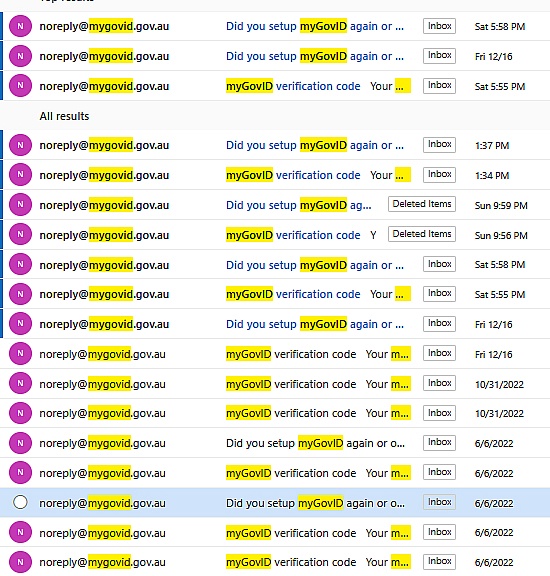Image resolution: width=550 pixels, height=576 pixels.
Task: Open the All results 'Did you setup' subject dated Fri 12/16
Action: (x=315, y=324)
